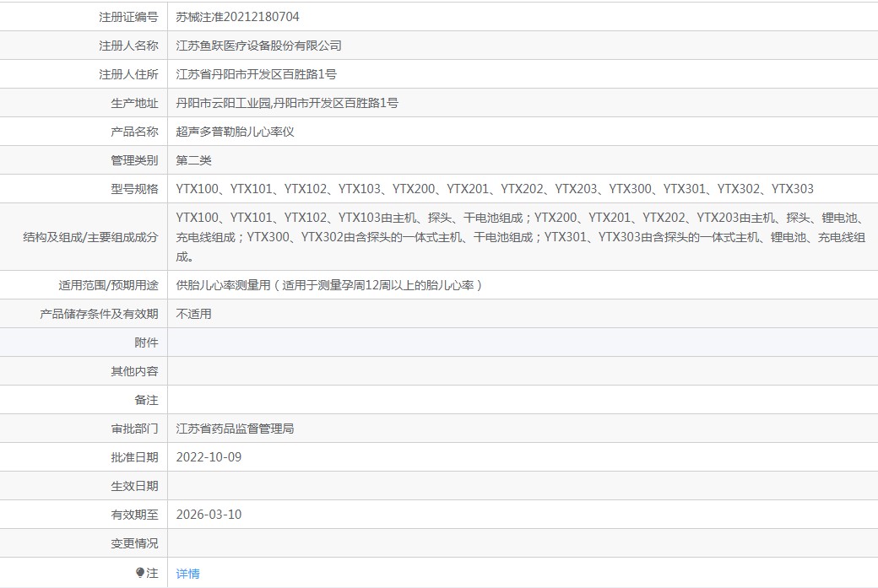Screen dimensions: 878x588
Task: Select registrant name 江苏鱼跃医疗设备股份有限公司
Action: pos(258,46)
